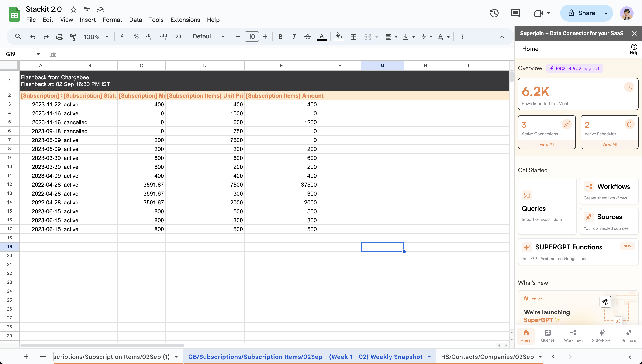642x364 pixels.
Task: Open version history clock icon
Action: tap(494, 13)
